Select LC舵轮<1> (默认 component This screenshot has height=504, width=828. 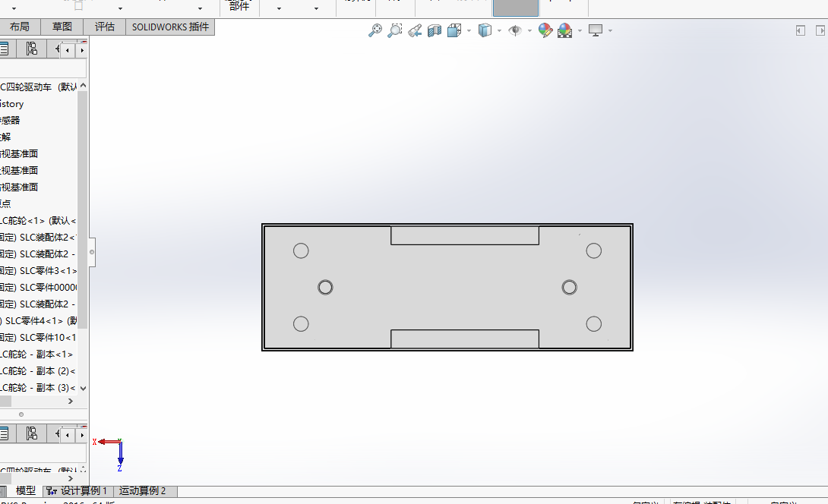pos(38,221)
